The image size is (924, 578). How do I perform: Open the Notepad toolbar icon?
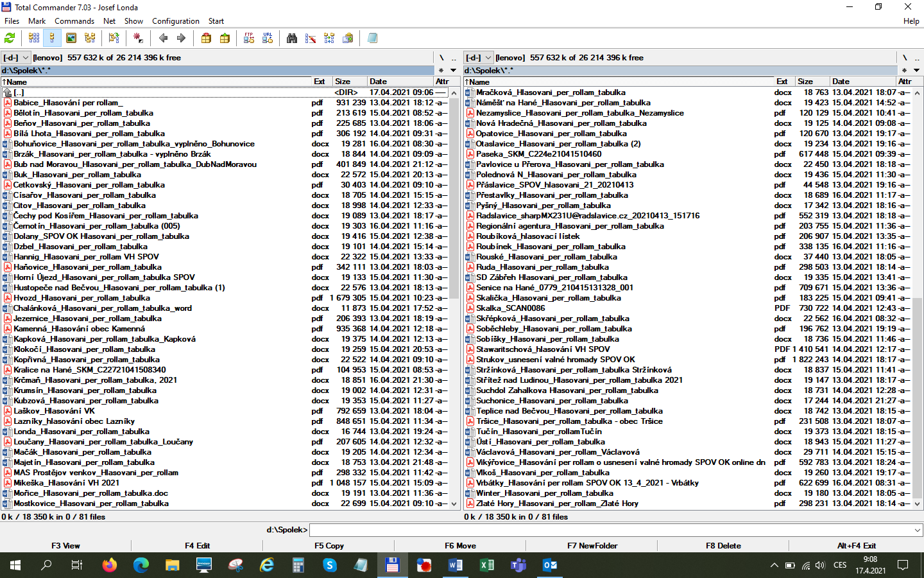click(x=372, y=39)
